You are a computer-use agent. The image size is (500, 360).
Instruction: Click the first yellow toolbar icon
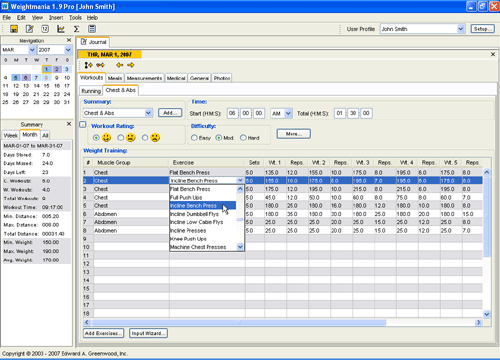click(14, 29)
